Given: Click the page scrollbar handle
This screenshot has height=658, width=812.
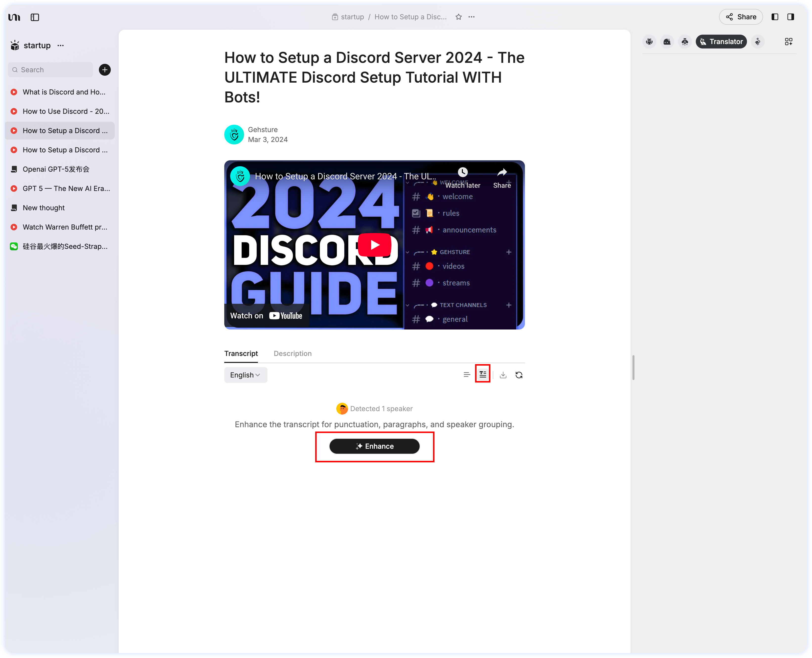Looking at the screenshot, I should [633, 367].
